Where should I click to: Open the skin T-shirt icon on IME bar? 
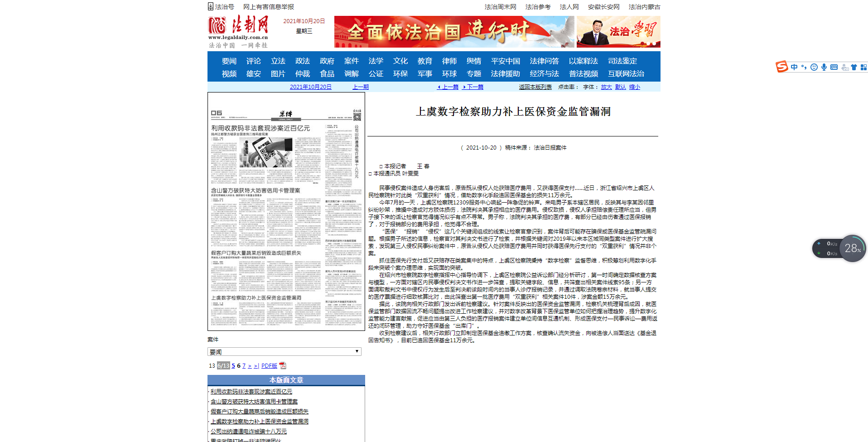click(854, 67)
